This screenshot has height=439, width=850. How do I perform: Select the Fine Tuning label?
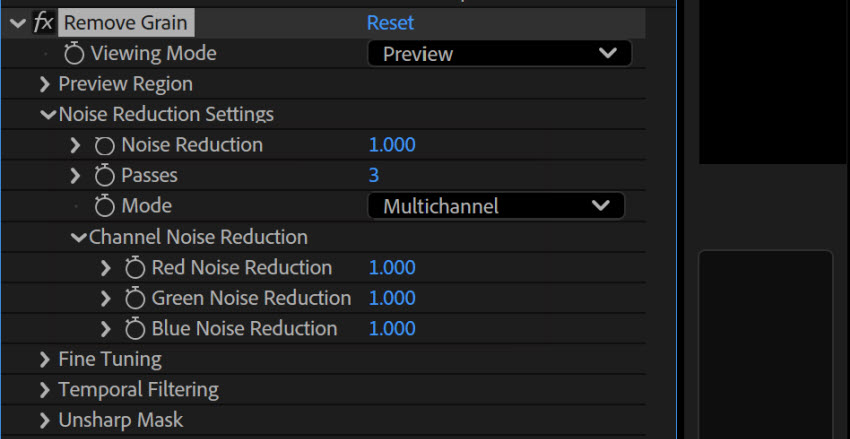point(110,359)
